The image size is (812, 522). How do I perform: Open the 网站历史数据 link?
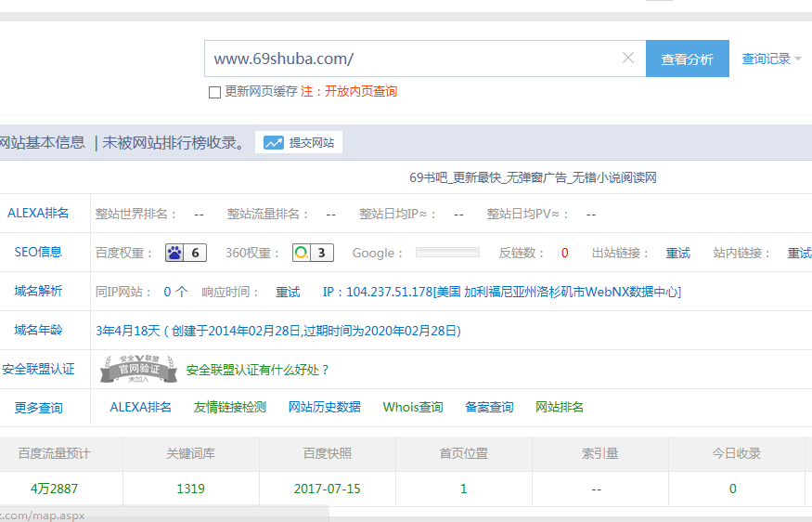pyautogui.click(x=324, y=407)
